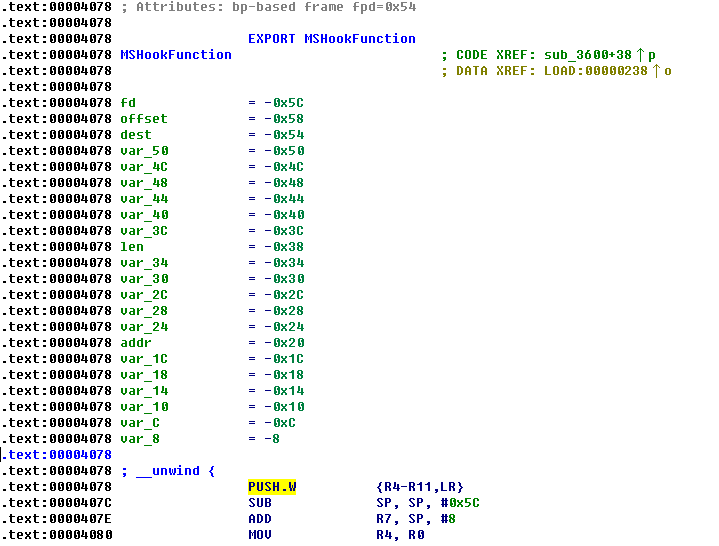The image size is (719, 546).
Task: Select the var_1C variable name
Action: click(x=144, y=359)
